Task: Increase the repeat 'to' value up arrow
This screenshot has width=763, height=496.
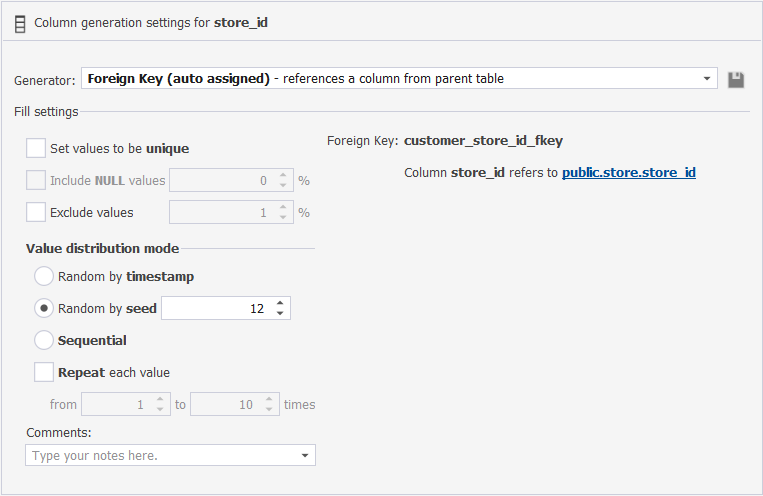Action: 269,399
